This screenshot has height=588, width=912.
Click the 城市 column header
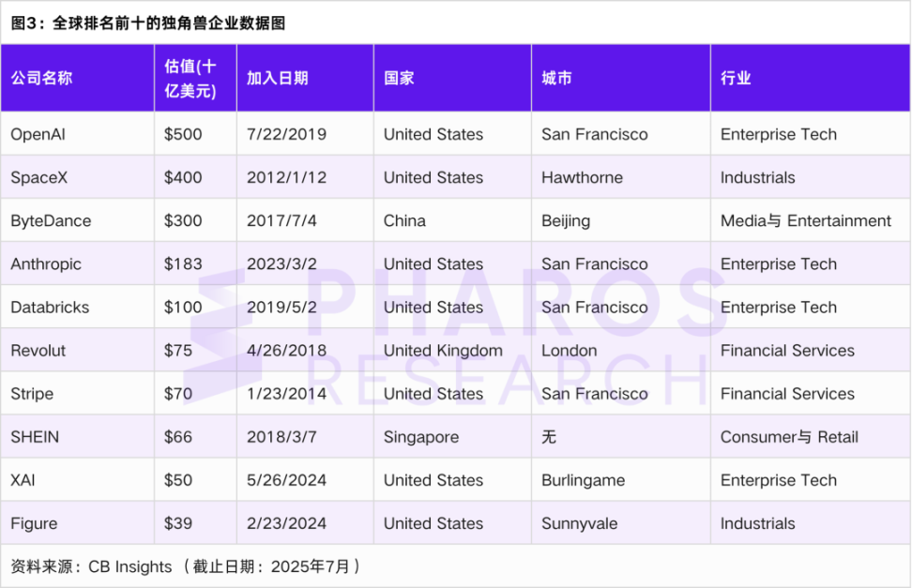click(556, 79)
